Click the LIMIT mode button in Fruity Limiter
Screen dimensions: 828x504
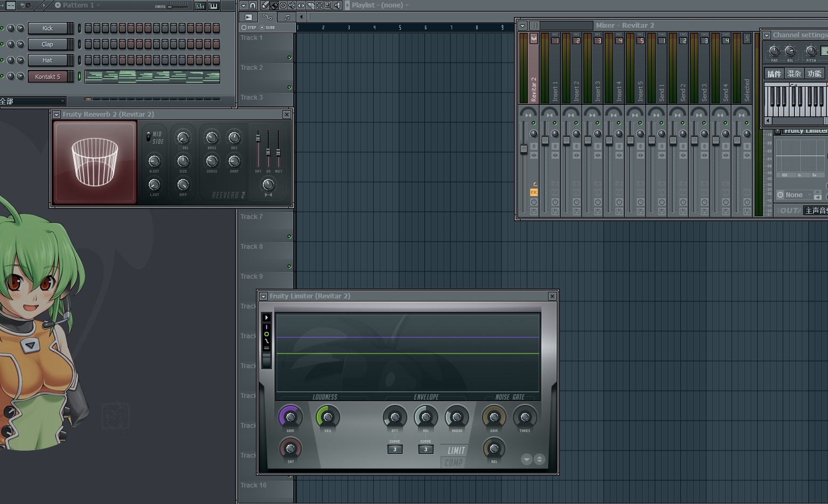point(456,451)
